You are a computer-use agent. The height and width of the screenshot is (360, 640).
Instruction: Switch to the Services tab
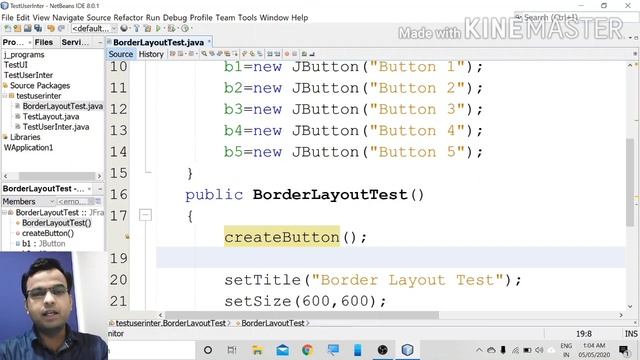75,42
